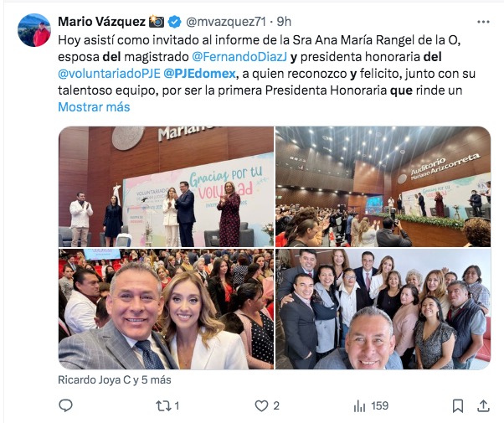Open the Mario Vázquez display name

[101, 22]
